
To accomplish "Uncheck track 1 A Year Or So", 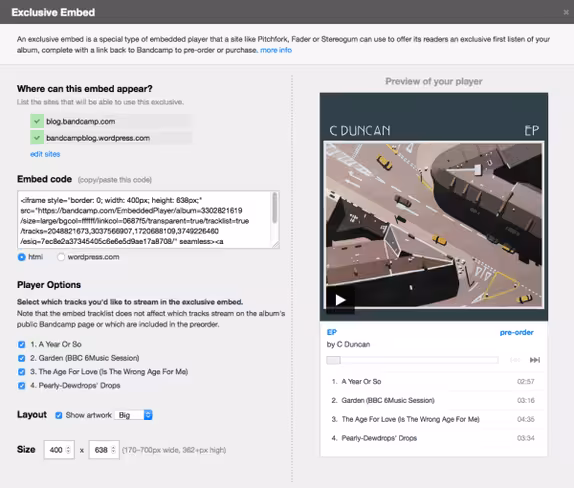I will [x=22, y=344].
